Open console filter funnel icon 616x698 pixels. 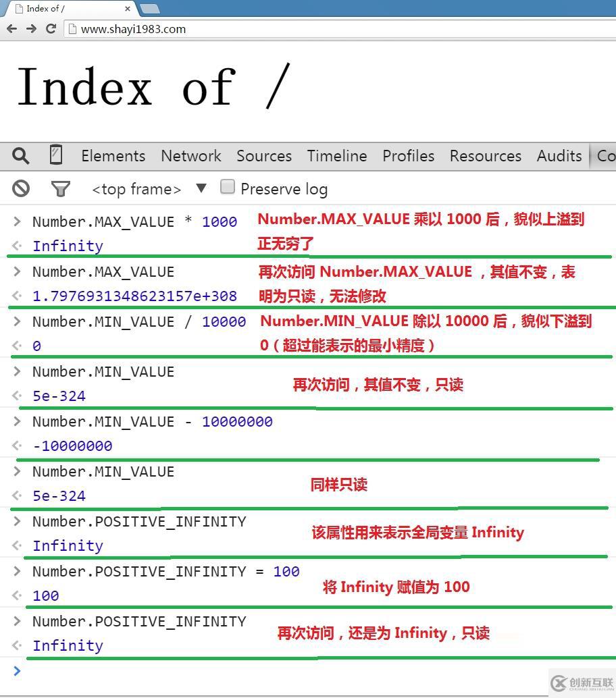pyautogui.click(x=61, y=189)
